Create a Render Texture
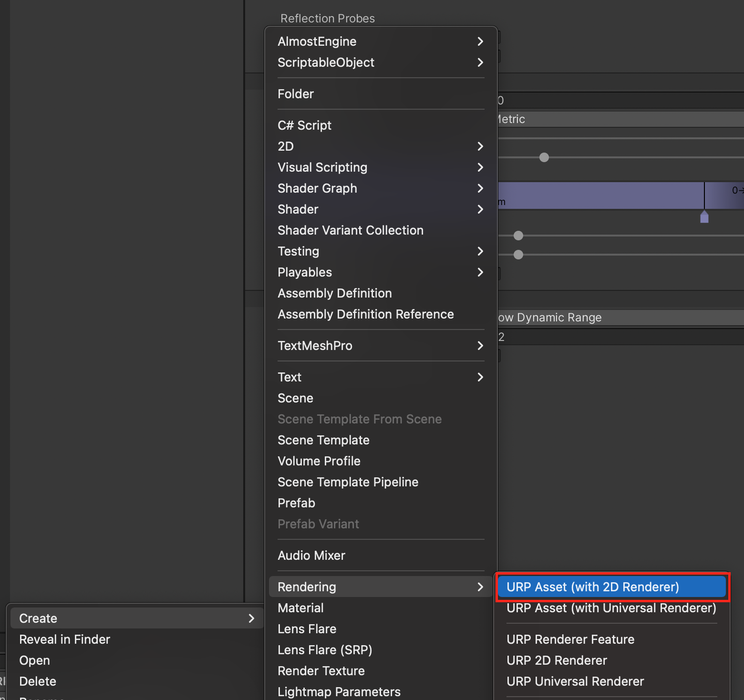The width and height of the screenshot is (744, 700). (x=381, y=671)
